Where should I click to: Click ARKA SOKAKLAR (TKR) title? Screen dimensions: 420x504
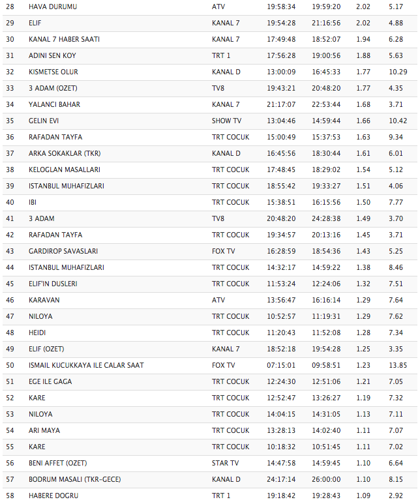pos(65,153)
